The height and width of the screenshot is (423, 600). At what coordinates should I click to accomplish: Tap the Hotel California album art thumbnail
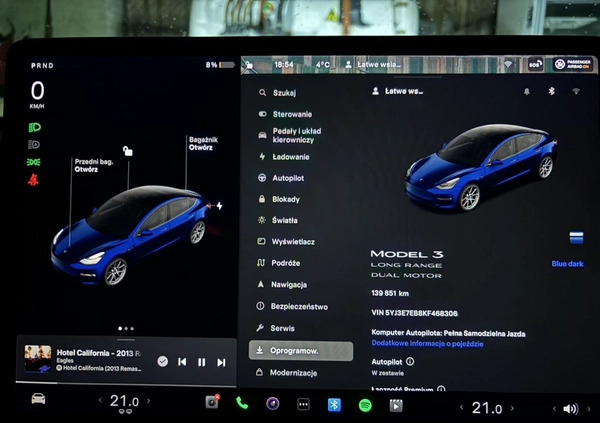(x=38, y=358)
